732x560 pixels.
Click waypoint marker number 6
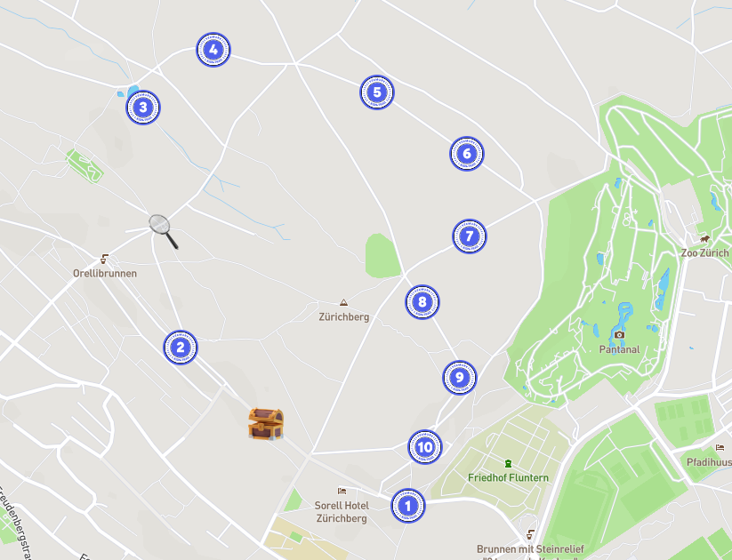[467, 154]
